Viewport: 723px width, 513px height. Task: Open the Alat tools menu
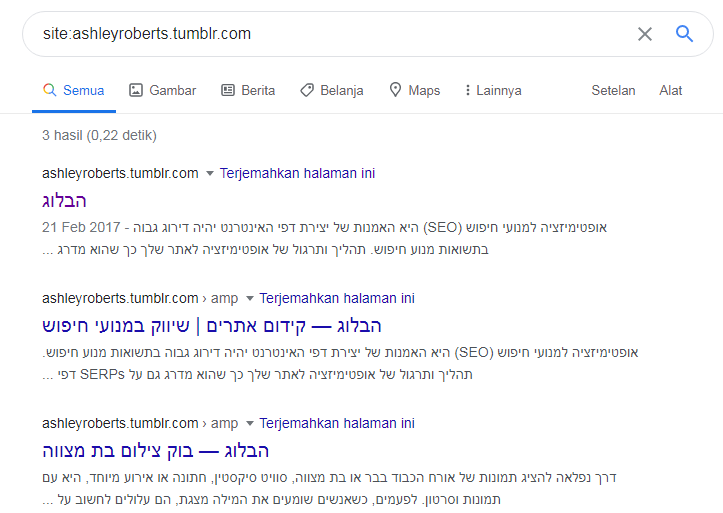point(670,90)
